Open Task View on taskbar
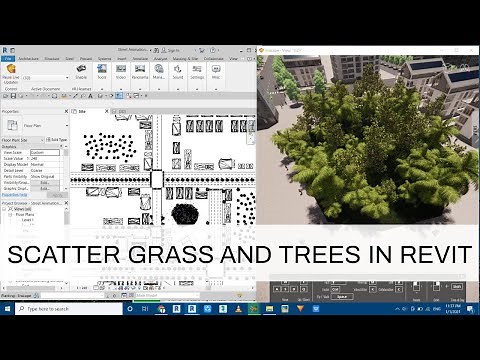The width and height of the screenshot is (480, 360). tap(145, 309)
